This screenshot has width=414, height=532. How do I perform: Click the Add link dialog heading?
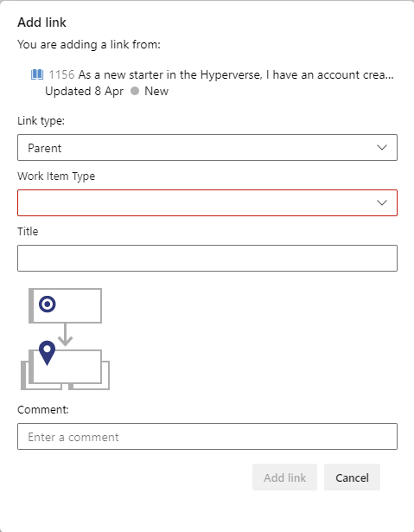[x=41, y=22]
